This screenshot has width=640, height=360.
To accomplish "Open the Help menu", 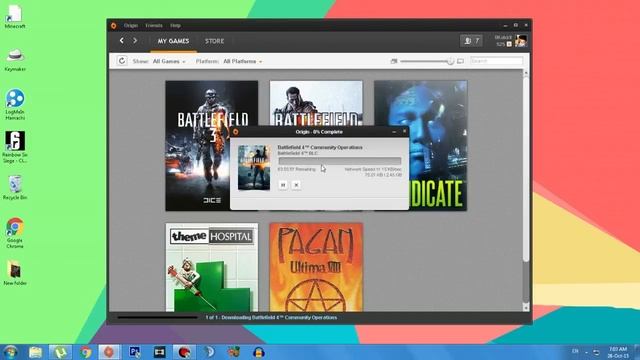I will coord(176,25).
